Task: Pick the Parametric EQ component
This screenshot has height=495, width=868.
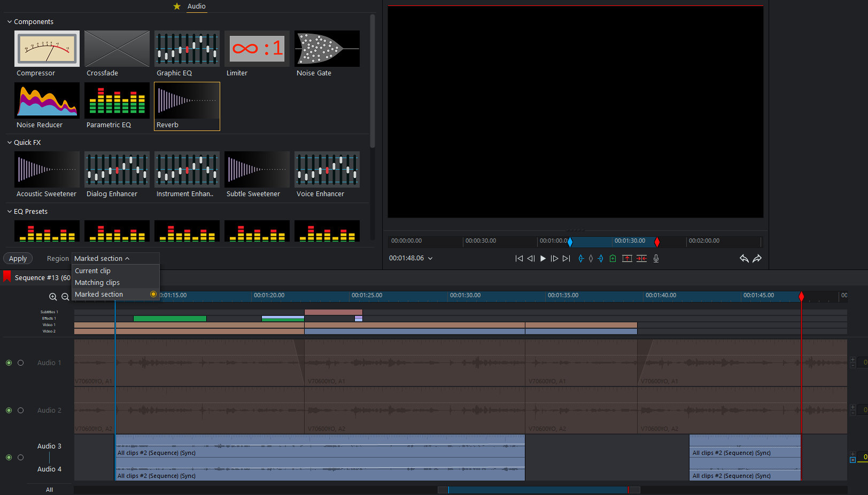Action: coord(117,106)
